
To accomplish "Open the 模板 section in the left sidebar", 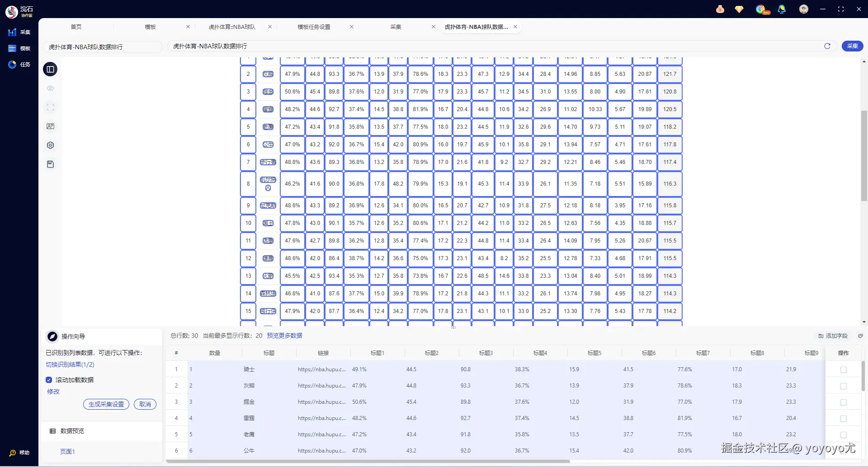I will coord(19,48).
